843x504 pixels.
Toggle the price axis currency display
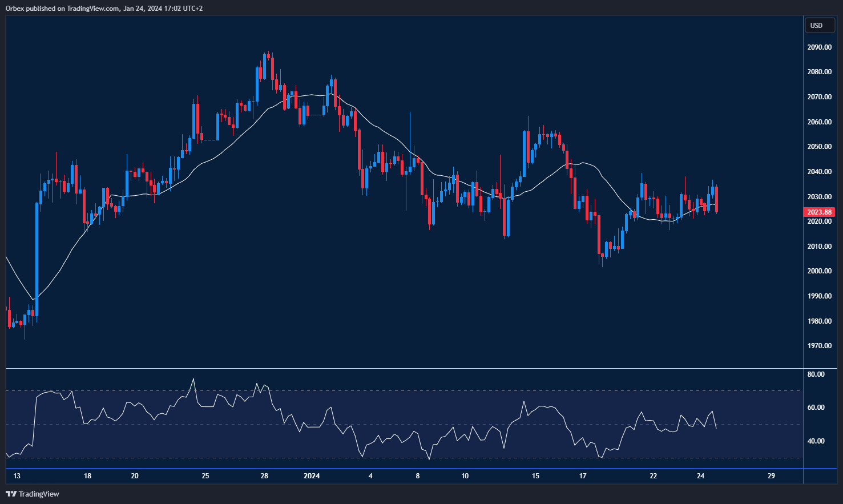click(820, 25)
